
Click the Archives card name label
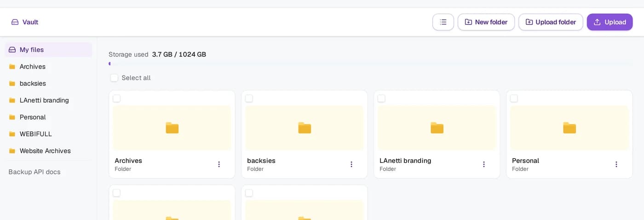[128, 161]
